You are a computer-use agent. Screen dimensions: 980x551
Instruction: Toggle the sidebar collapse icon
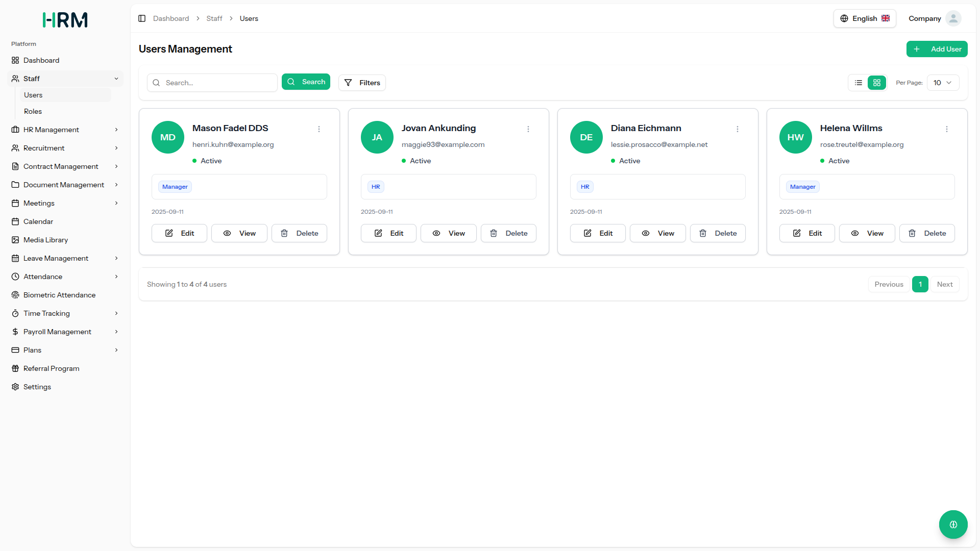[142, 18]
